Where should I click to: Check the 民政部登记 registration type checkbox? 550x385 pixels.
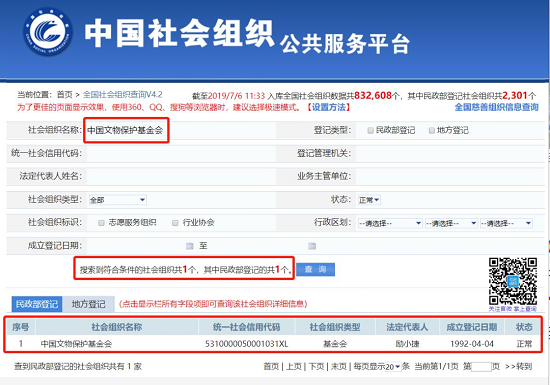pyautogui.click(x=370, y=130)
